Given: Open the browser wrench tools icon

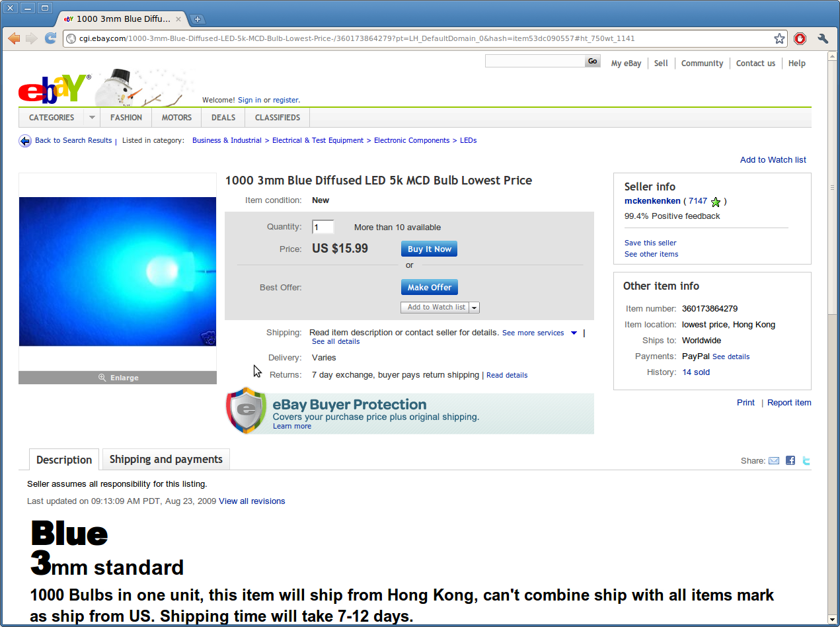Looking at the screenshot, I should (x=823, y=38).
